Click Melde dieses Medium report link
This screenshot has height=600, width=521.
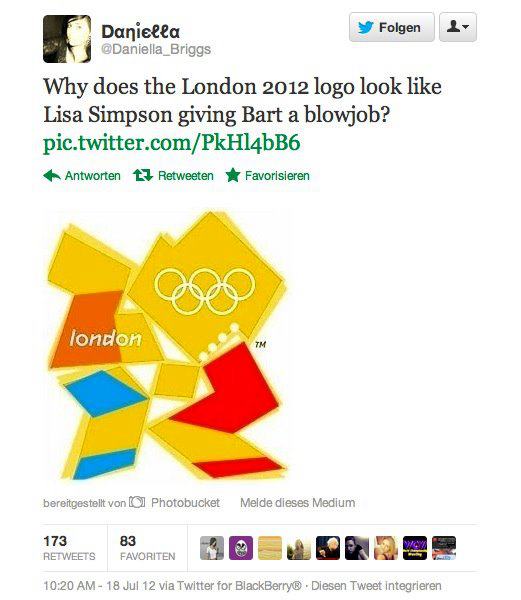pos(298,502)
